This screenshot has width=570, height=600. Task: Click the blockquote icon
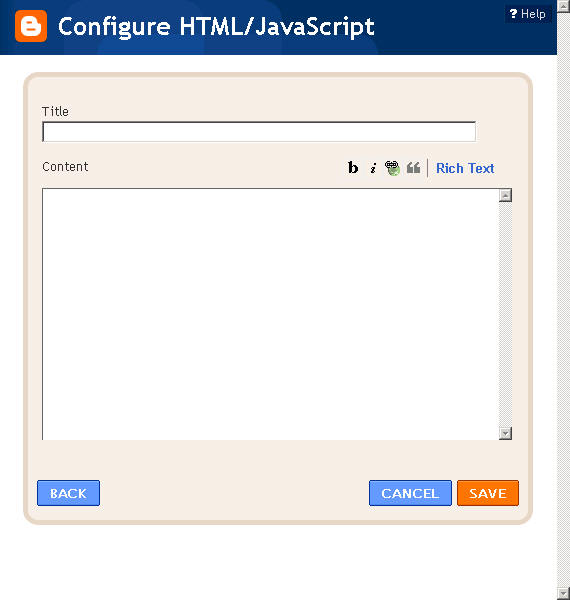(414, 168)
